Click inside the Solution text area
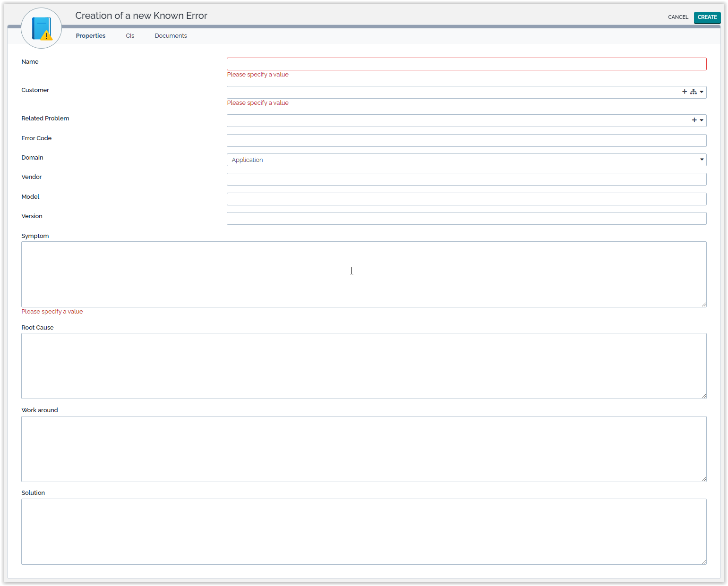Viewport: 728px width, 586px height. [x=364, y=532]
